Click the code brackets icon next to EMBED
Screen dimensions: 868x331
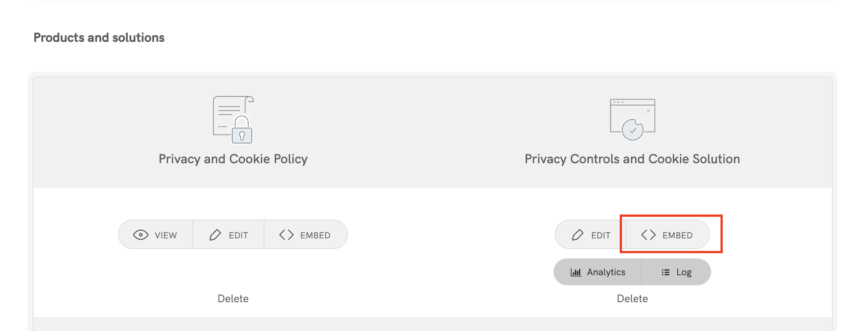286,234
